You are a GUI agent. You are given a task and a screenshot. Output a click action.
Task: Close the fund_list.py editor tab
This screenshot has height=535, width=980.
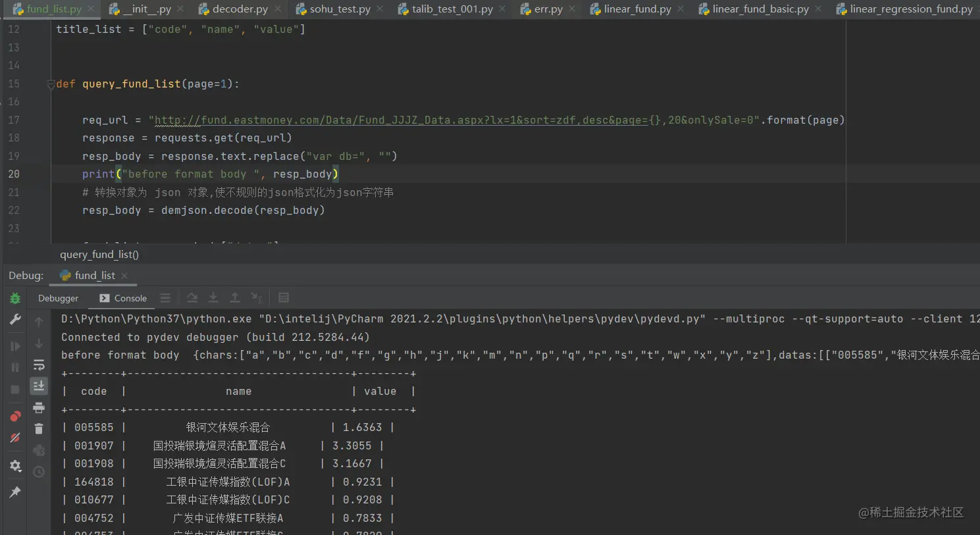(x=91, y=9)
